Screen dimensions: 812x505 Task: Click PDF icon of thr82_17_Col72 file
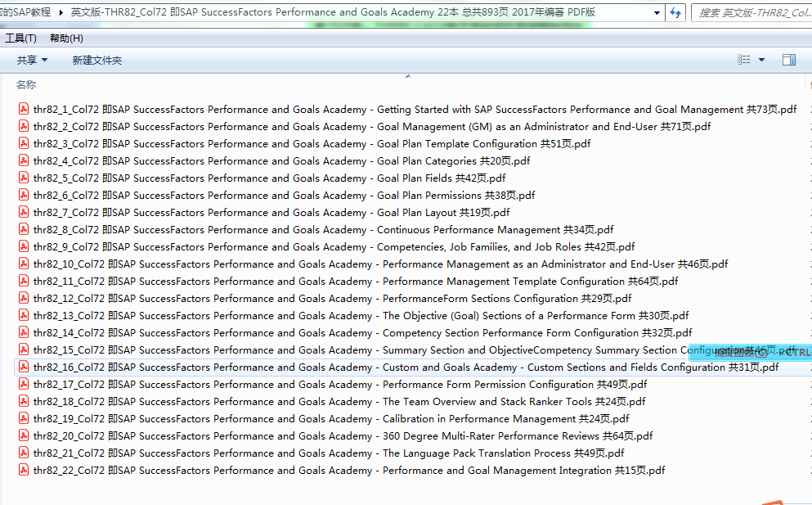(x=23, y=384)
